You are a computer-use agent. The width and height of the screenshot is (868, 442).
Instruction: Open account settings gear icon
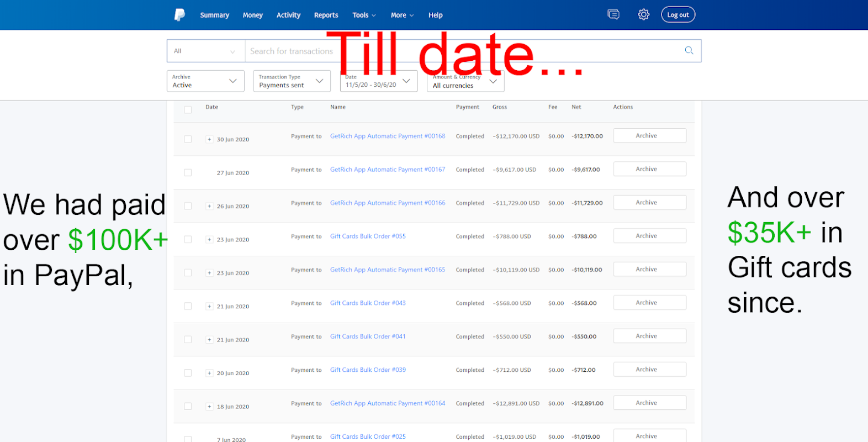point(643,15)
